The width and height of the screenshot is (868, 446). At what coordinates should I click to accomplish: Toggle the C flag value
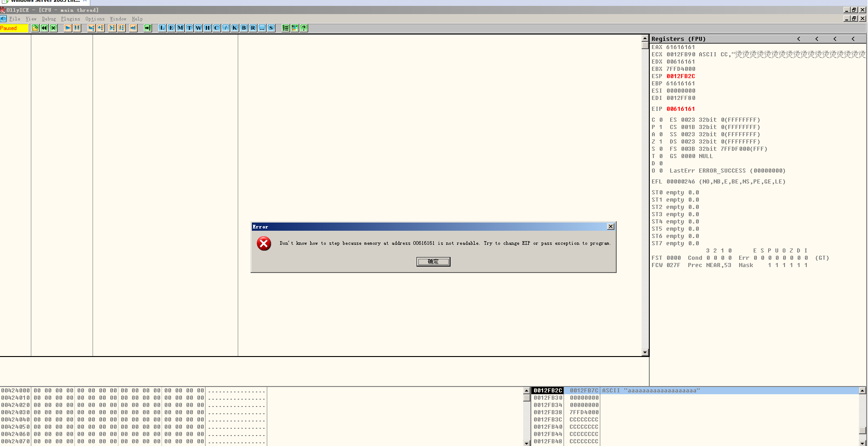[661, 120]
